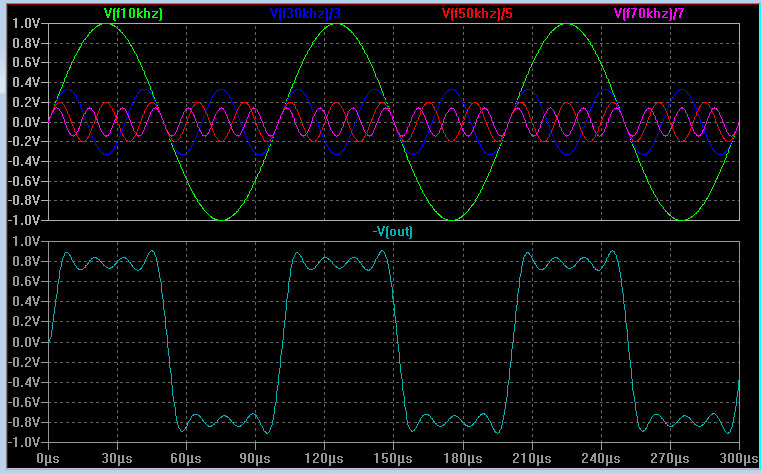The image size is (761, 473).
Task: Click the 150µs time axis label
Action: point(394,458)
